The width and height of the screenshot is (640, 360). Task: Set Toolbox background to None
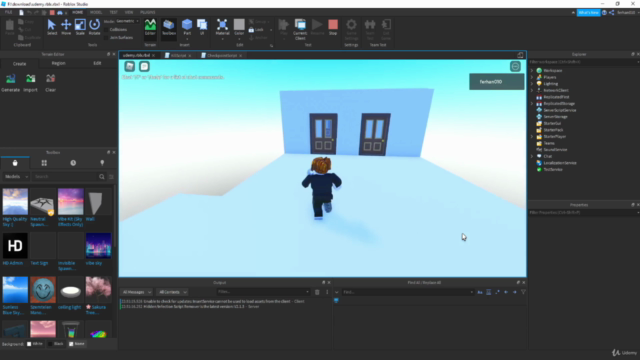[x=71, y=344]
